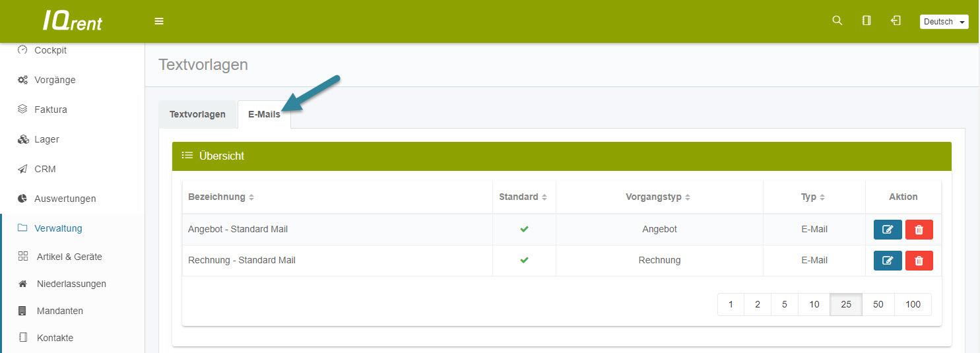Viewport: 980px width, 353px height.
Task: Set page size to 5
Action: pyautogui.click(x=785, y=304)
